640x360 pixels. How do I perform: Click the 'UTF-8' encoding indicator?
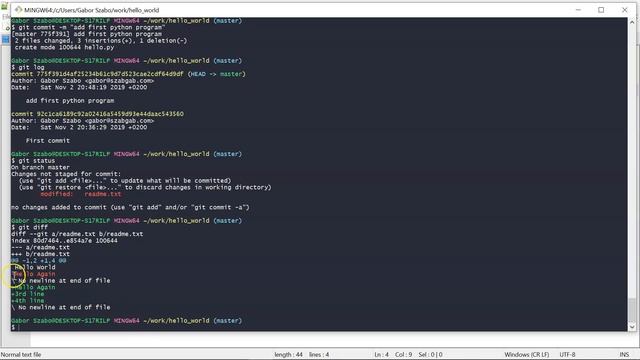(x=567, y=355)
